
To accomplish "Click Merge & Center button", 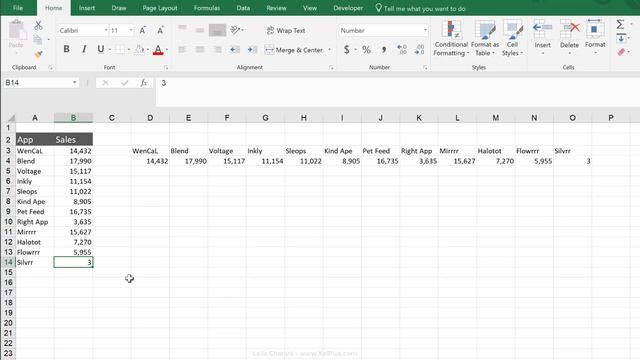I will click(x=294, y=50).
